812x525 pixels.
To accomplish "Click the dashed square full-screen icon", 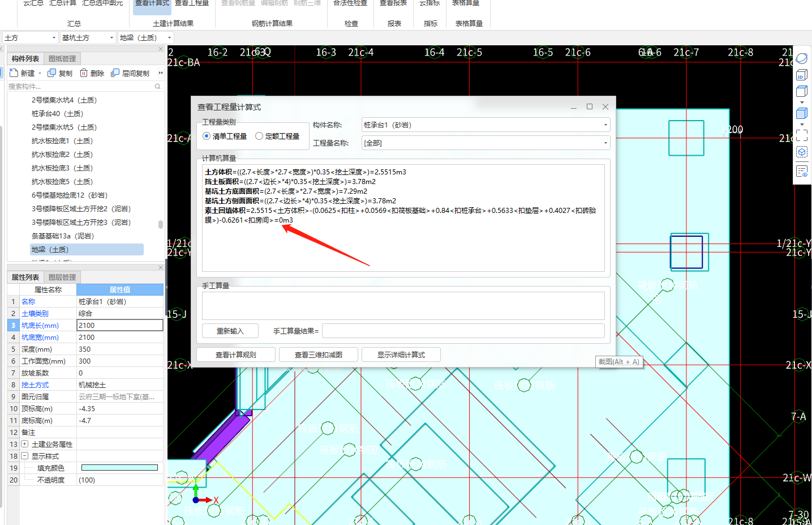I will (801, 135).
